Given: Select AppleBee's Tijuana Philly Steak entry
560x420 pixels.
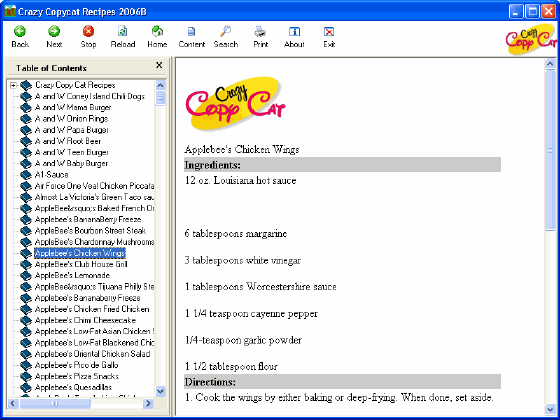Looking at the screenshot, I should 94,287.
